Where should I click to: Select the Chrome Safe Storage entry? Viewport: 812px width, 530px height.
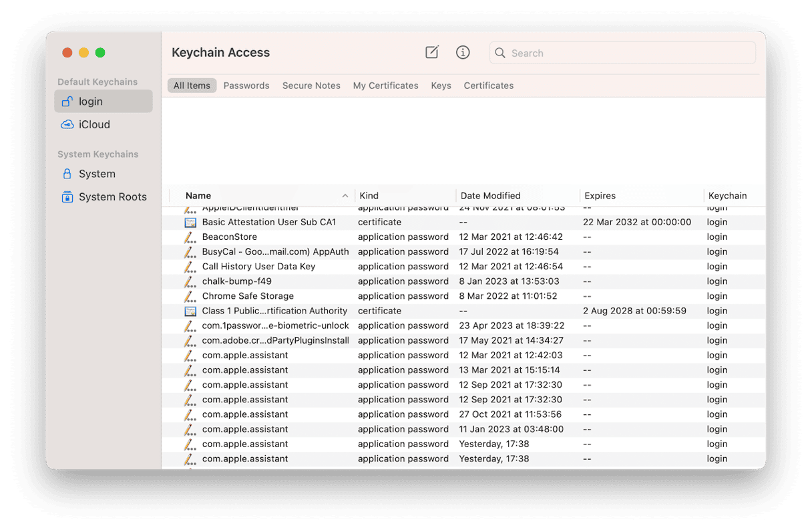[248, 296]
